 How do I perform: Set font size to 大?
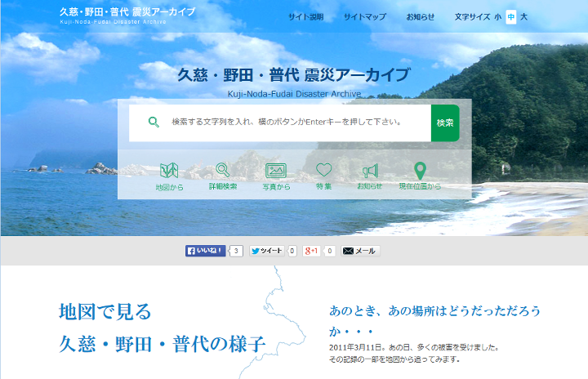pos(524,16)
